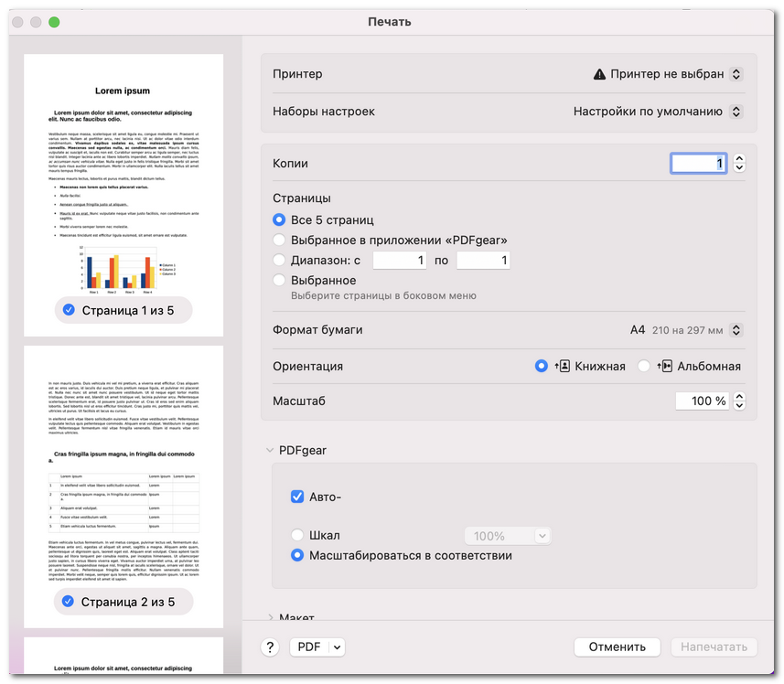Click the Напечатать button

(x=714, y=647)
